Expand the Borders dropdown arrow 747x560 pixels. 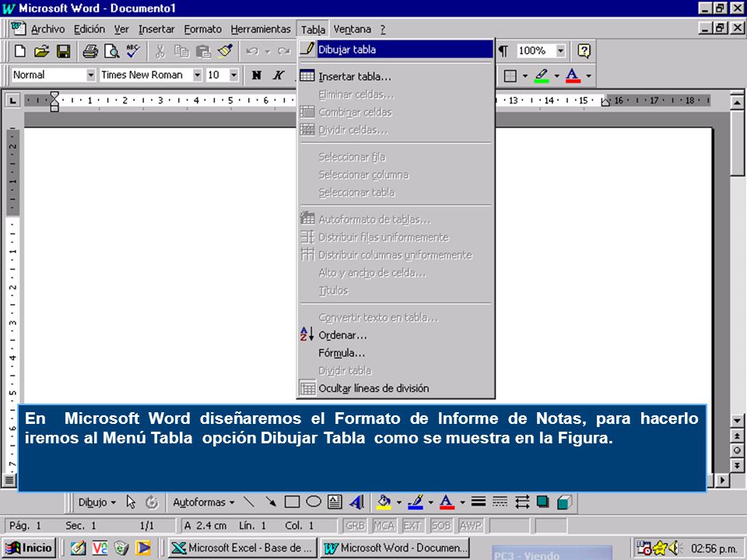(x=525, y=75)
